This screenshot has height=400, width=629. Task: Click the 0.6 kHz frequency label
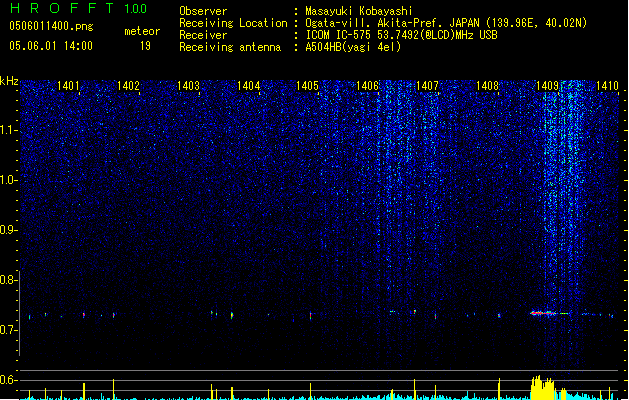8,380
